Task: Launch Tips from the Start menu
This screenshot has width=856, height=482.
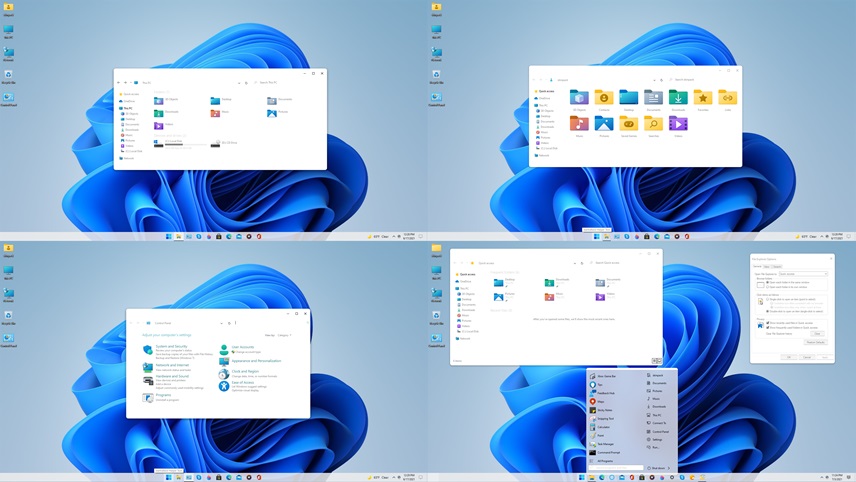Action: [596, 384]
